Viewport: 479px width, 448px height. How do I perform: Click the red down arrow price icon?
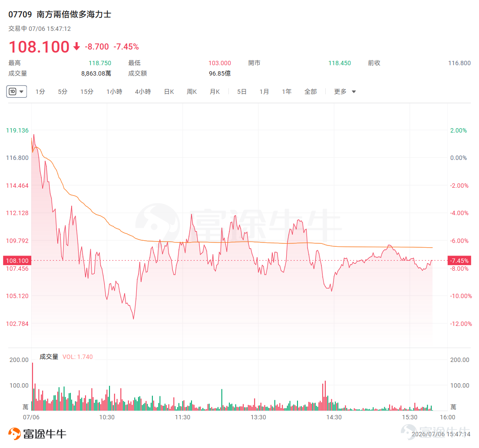pyautogui.click(x=77, y=46)
